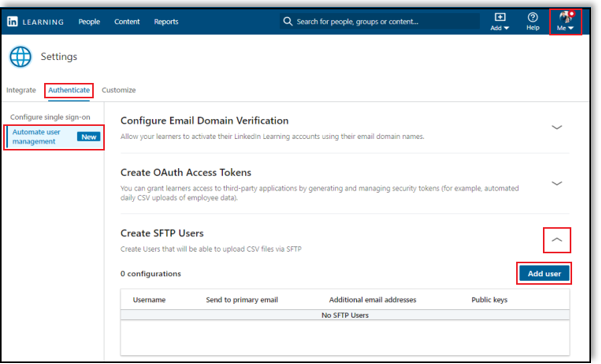Switch to the Authenticate tab
Viewport: 601px width, 364px height.
click(69, 90)
